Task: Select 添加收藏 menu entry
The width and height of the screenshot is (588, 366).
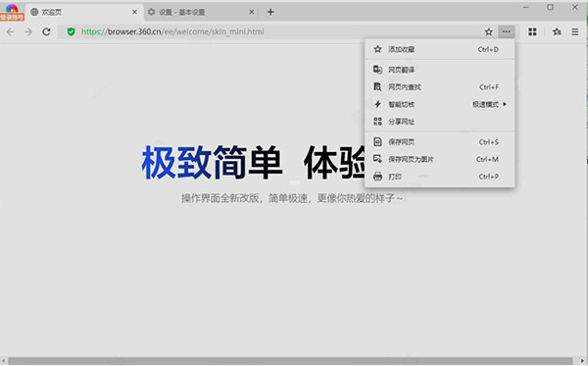Action: [439, 49]
